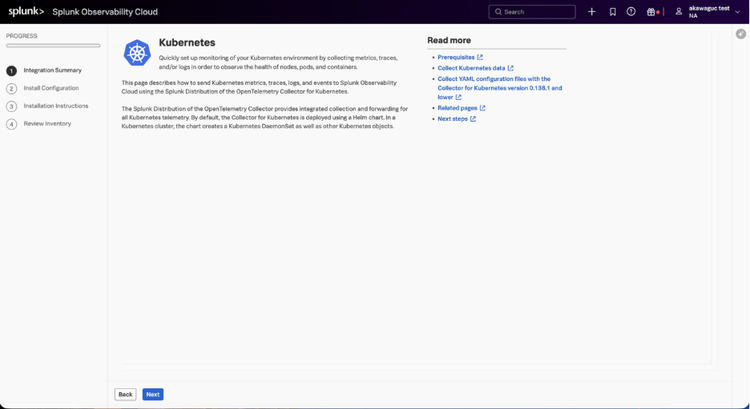The width and height of the screenshot is (750, 409).
Task: Focus the Search input field
Action: click(x=532, y=12)
